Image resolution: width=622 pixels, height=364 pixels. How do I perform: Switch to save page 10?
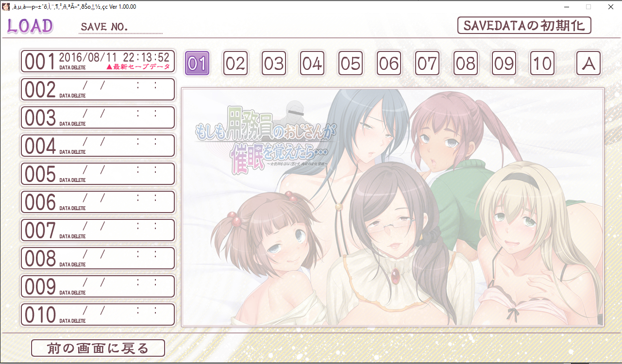(x=542, y=63)
